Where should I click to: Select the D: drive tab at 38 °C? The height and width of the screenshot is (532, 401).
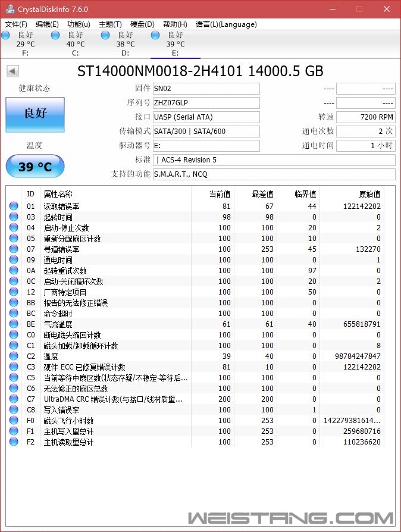(x=125, y=44)
